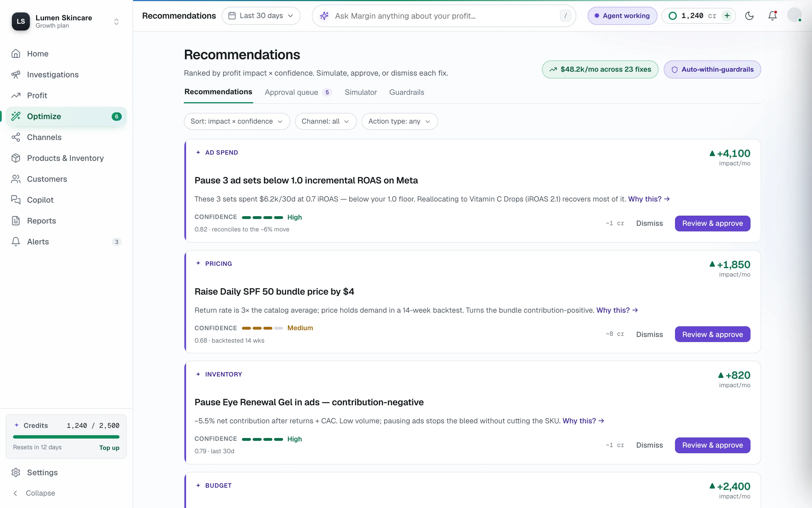Click the credits usage progress bar
Image resolution: width=812 pixels, height=508 pixels.
tap(66, 437)
